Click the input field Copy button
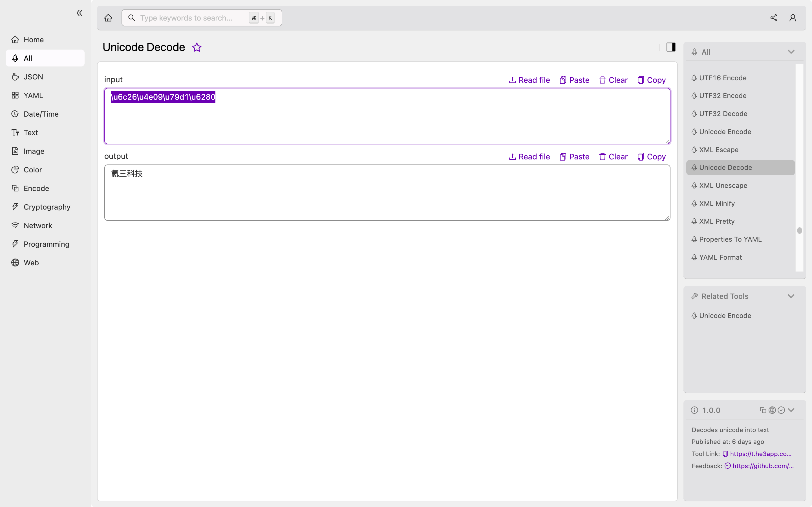This screenshot has height=507, width=812. 651,80
